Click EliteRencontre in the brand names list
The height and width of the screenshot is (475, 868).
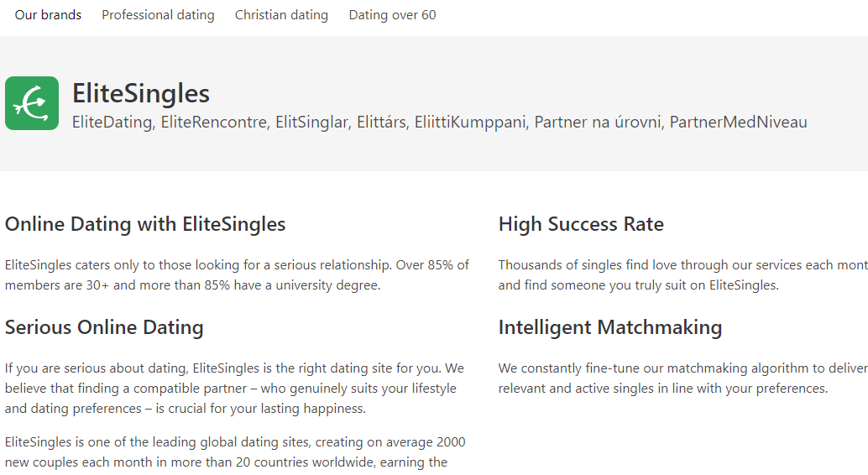click(x=215, y=123)
